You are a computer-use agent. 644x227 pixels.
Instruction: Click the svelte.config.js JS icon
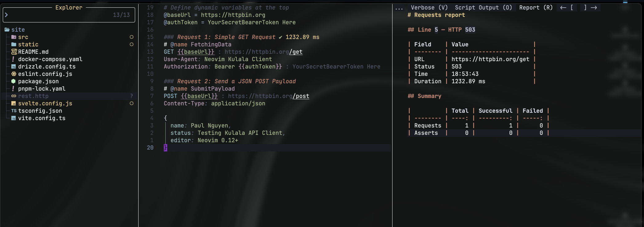[14, 104]
